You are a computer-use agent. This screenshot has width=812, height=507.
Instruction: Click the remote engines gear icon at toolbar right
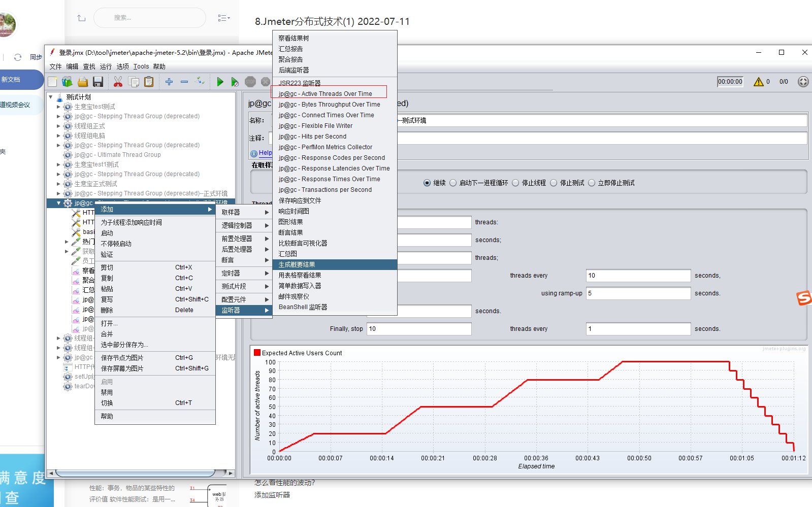tap(803, 82)
